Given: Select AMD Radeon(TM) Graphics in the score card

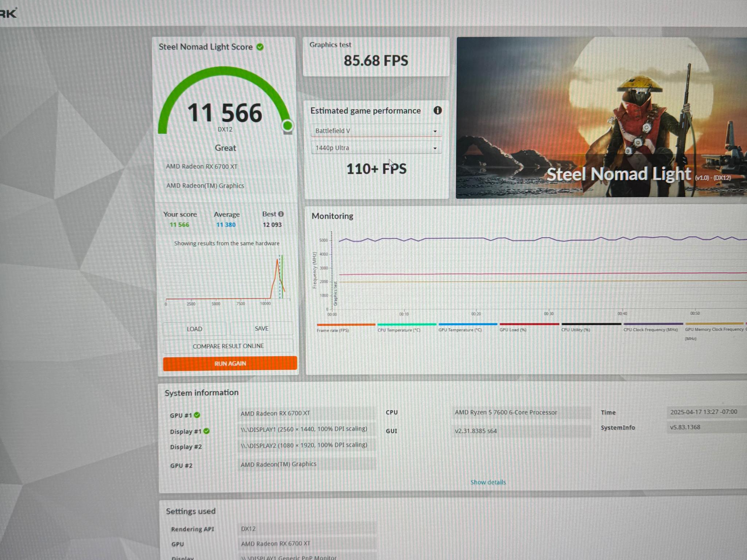Looking at the screenshot, I should (x=205, y=186).
